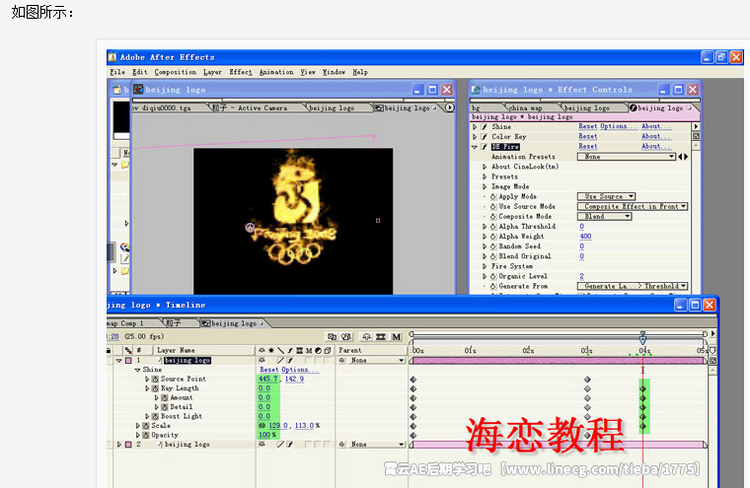Click the first timeline toolbar button left of Draft 3D
The image size is (750, 488).
click(331, 337)
